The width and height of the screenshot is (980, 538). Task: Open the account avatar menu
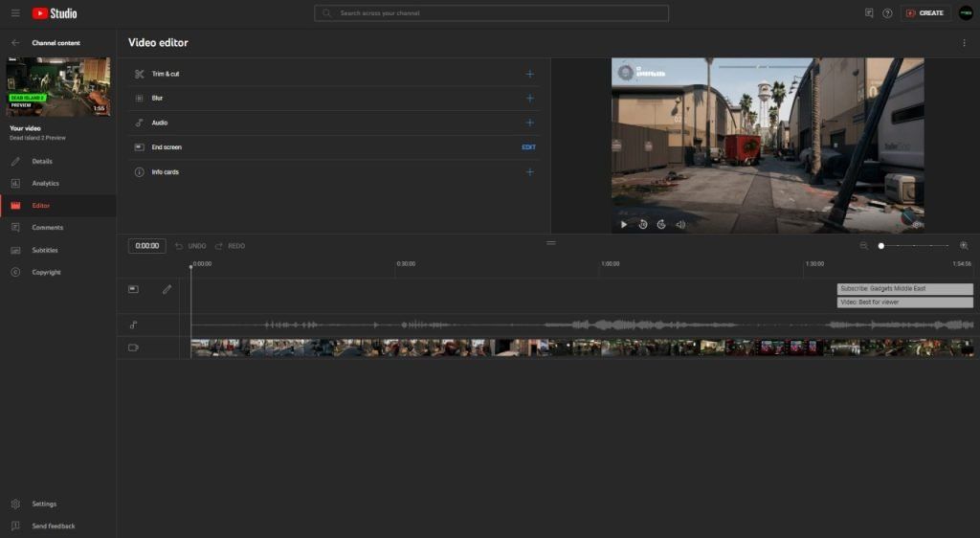click(x=966, y=13)
